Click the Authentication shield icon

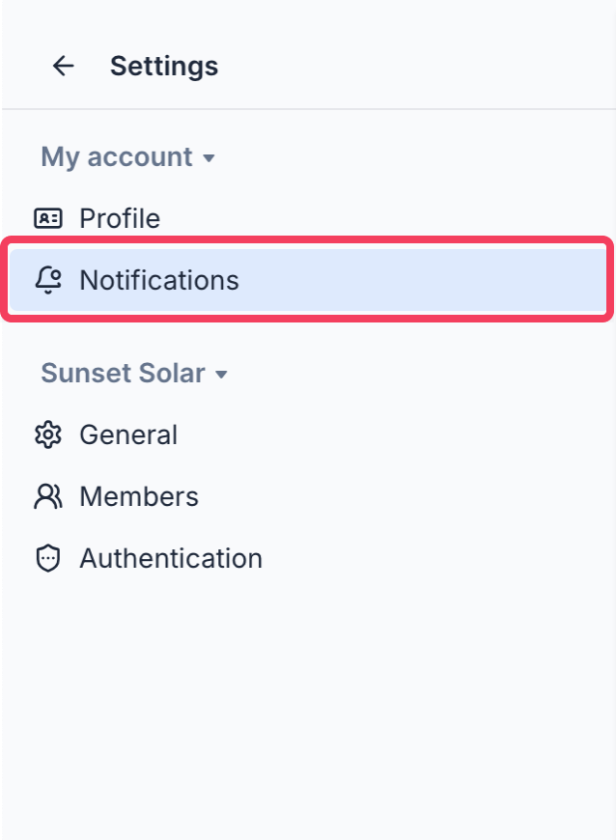pos(47,558)
